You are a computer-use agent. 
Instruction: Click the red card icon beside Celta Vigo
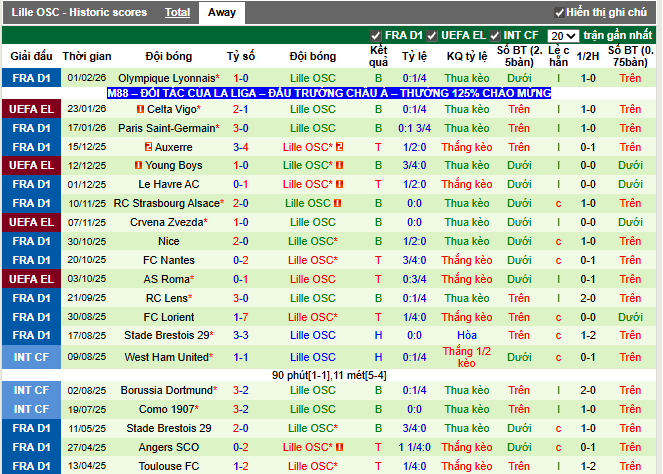(140, 109)
